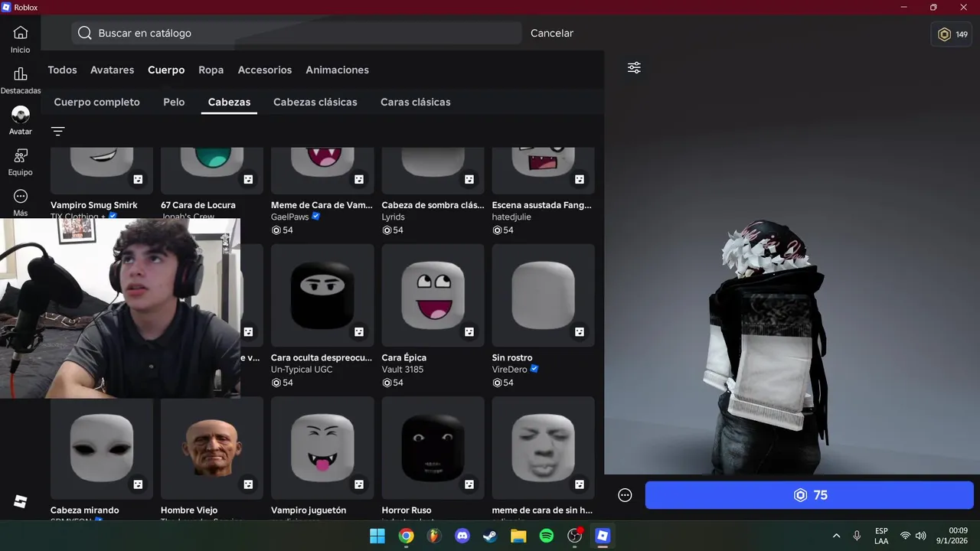
Task: Click the magnifier icon in search bar
Action: coord(85,33)
